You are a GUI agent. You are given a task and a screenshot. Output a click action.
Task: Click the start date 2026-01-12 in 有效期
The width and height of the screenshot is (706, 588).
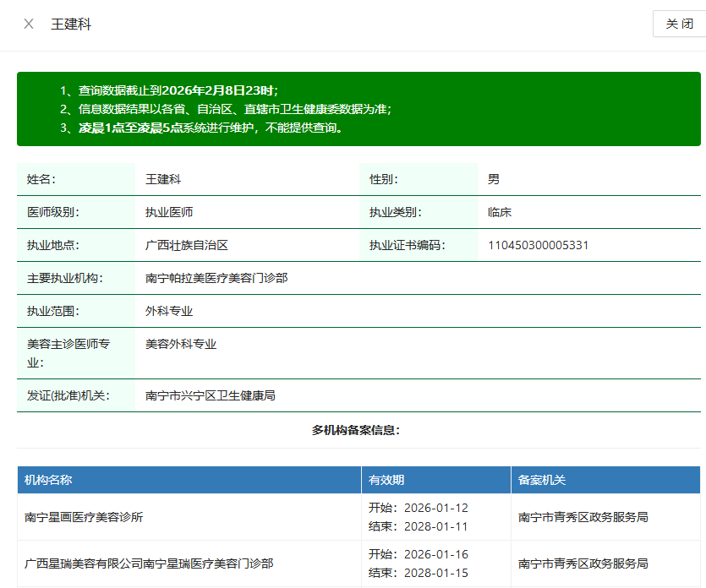pos(435,508)
